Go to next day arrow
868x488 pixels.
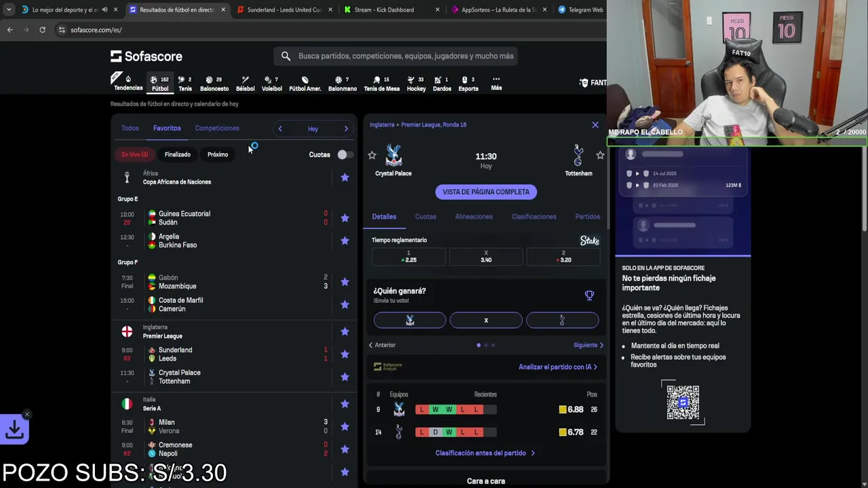click(346, 129)
